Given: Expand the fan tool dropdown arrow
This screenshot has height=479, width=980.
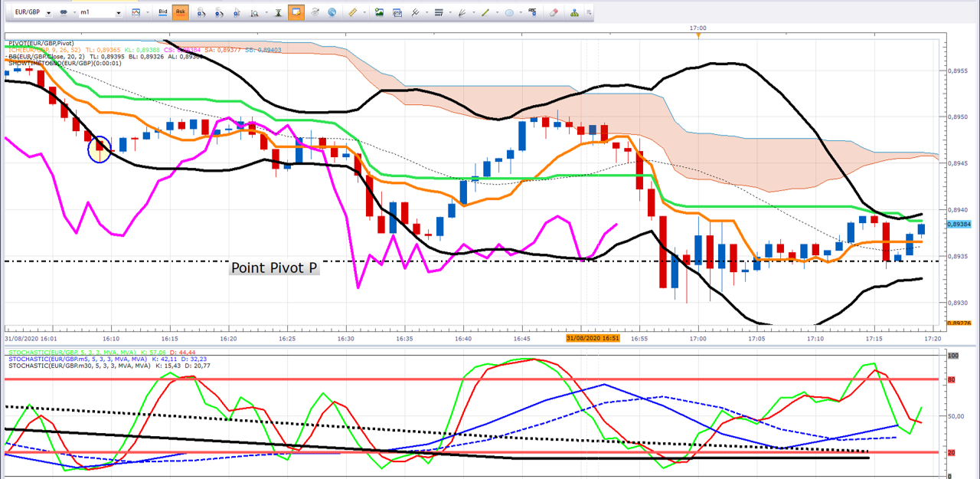Looking at the screenshot, I should 474,12.
